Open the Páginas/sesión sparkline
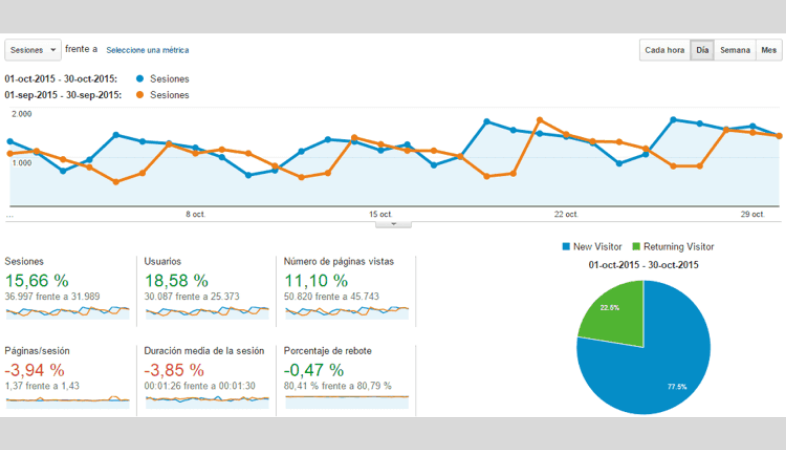 68,401
